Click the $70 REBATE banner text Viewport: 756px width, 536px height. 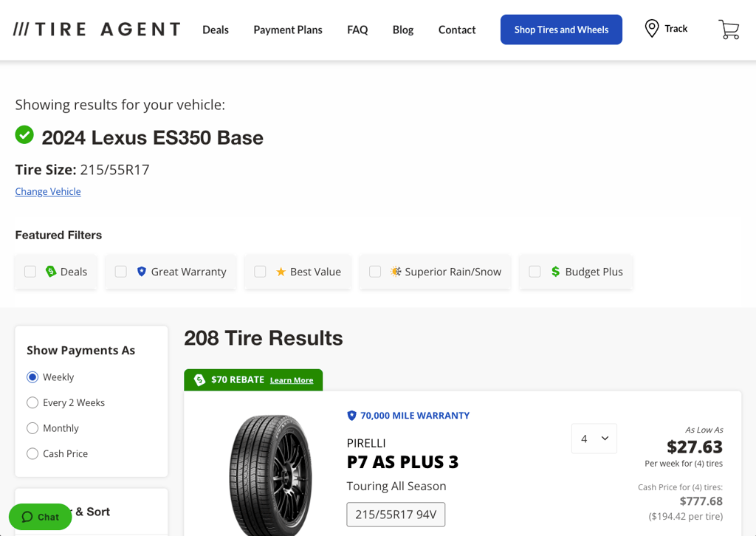[x=237, y=379]
